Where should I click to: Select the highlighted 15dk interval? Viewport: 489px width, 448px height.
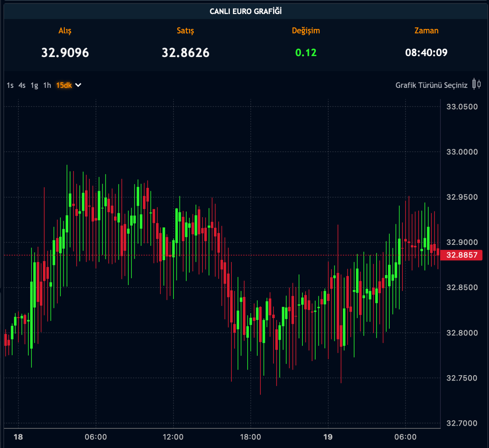tap(64, 85)
